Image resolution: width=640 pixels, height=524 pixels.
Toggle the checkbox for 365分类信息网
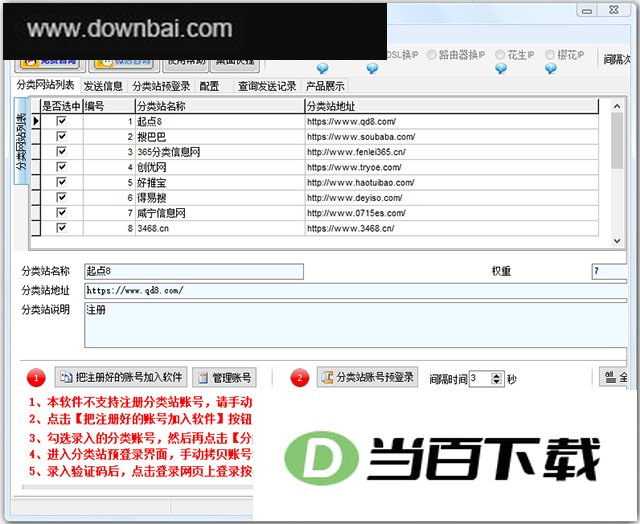point(62,152)
